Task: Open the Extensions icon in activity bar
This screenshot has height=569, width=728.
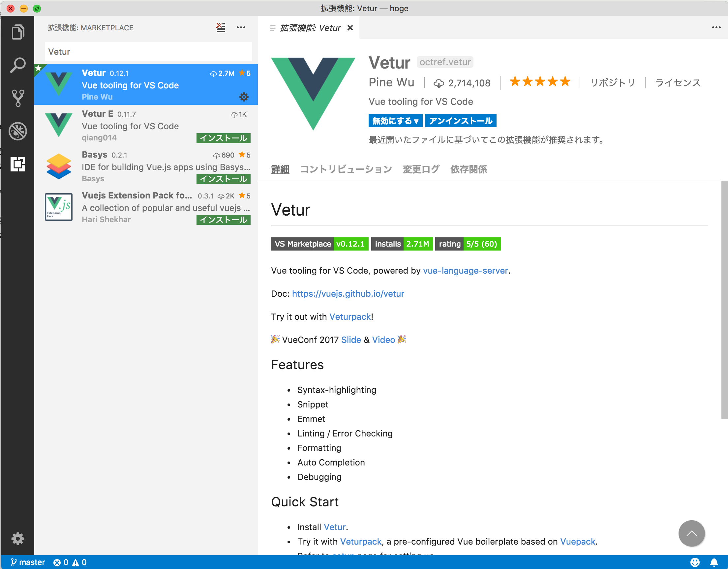Action: pos(18,164)
